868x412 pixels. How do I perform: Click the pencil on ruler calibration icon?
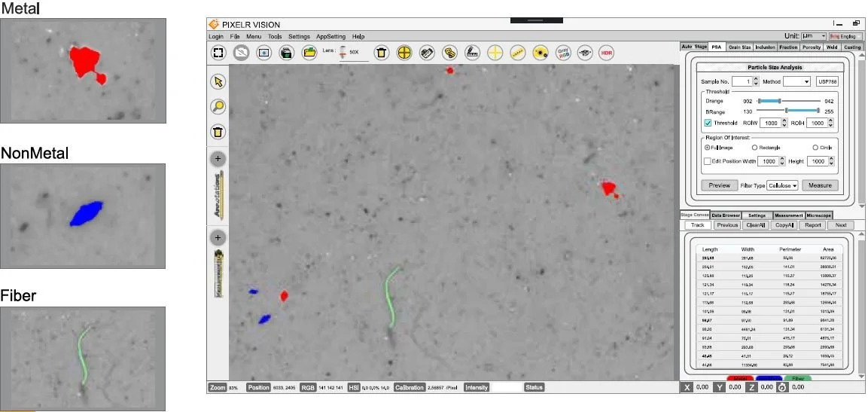coord(472,53)
